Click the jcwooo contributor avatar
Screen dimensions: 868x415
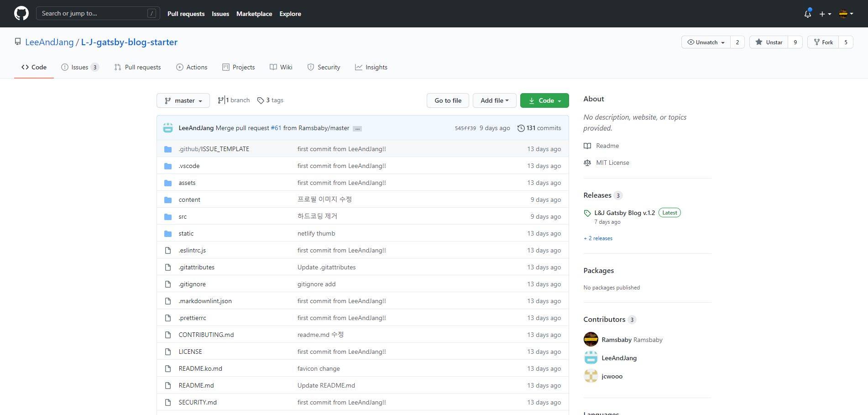(x=591, y=376)
